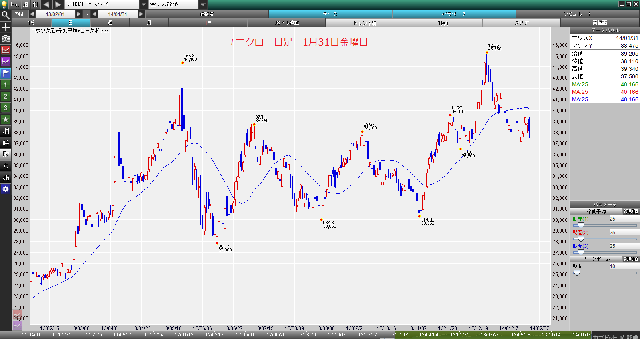Go to the previous stock with left arrow
The height and width of the screenshot is (346, 644).
pyautogui.click(x=46, y=4)
